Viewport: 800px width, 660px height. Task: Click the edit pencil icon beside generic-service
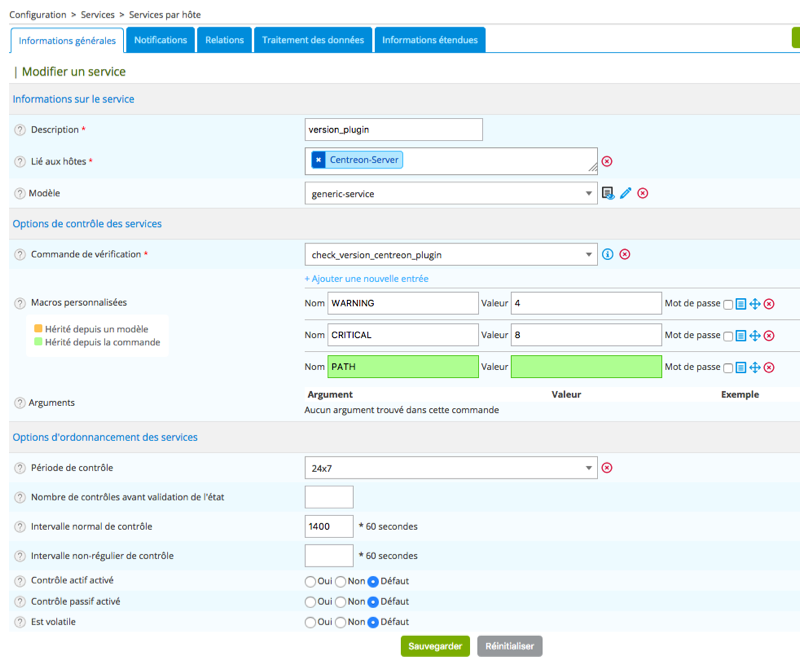pos(625,193)
